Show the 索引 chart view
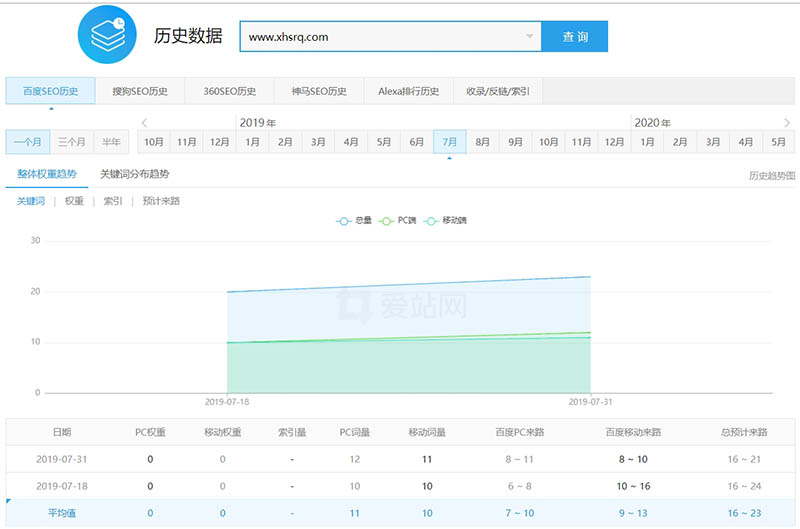 pyautogui.click(x=113, y=201)
